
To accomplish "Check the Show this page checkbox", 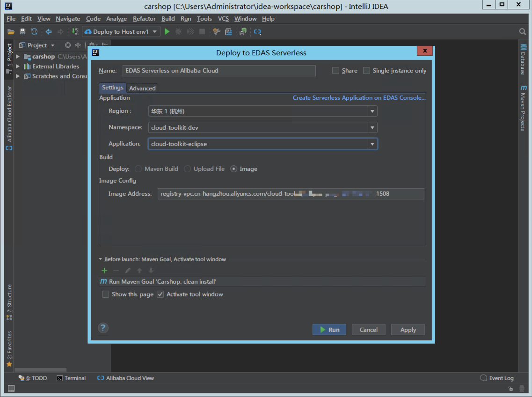I will coord(106,294).
